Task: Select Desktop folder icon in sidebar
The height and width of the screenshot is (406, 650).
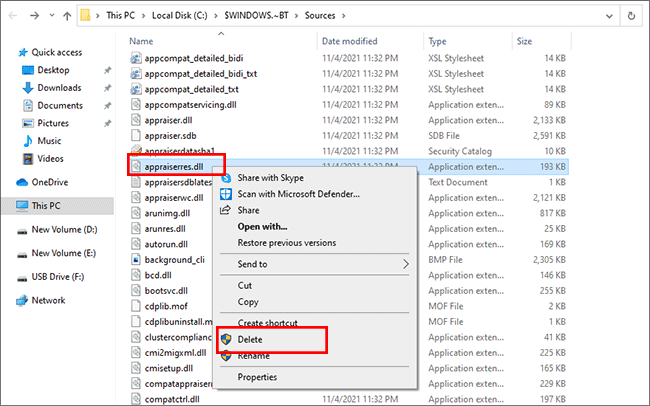Action: coord(28,70)
